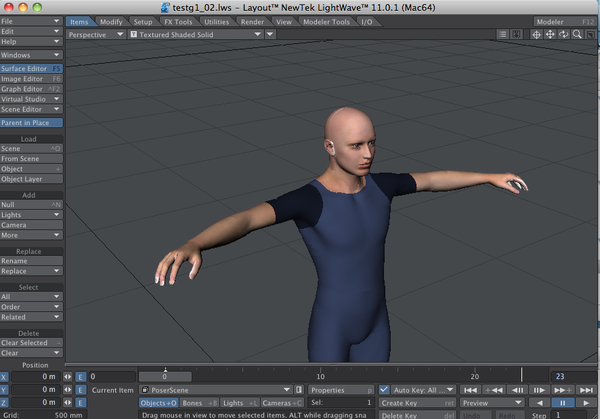This screenshot has height=419, width=600.
Task: Click the viewport bone/overlay icon next to list icon
Action: [x=516, y=35]
